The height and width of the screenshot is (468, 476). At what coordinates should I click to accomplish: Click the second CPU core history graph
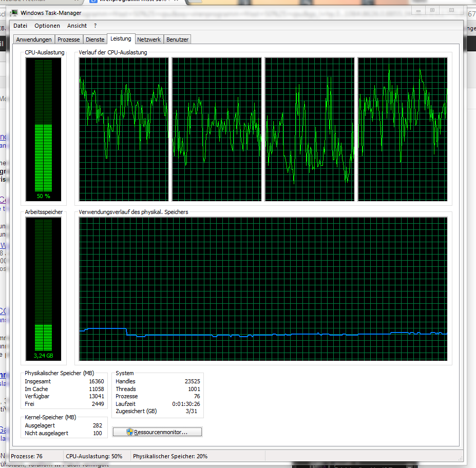click(217, 129)
